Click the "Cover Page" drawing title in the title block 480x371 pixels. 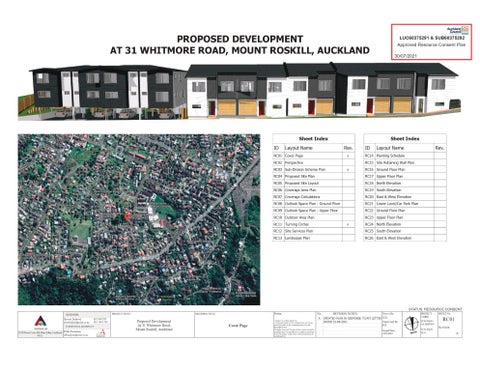[x=238, y=325]
